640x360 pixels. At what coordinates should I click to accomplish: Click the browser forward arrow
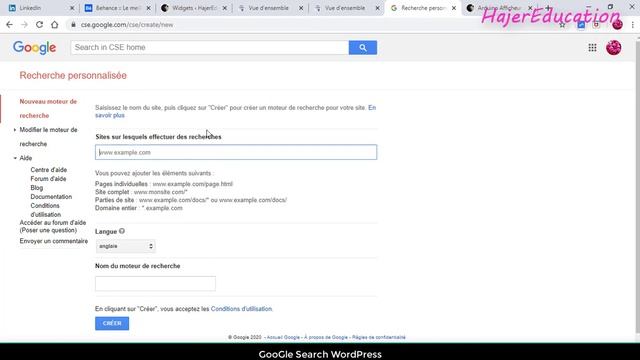(x=24, y=25)
